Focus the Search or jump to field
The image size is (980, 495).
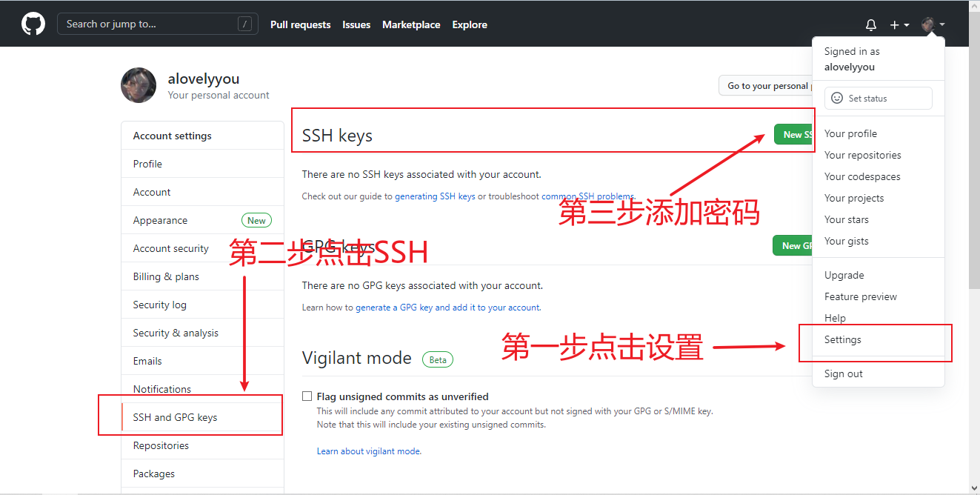click(x=158, y=24)
